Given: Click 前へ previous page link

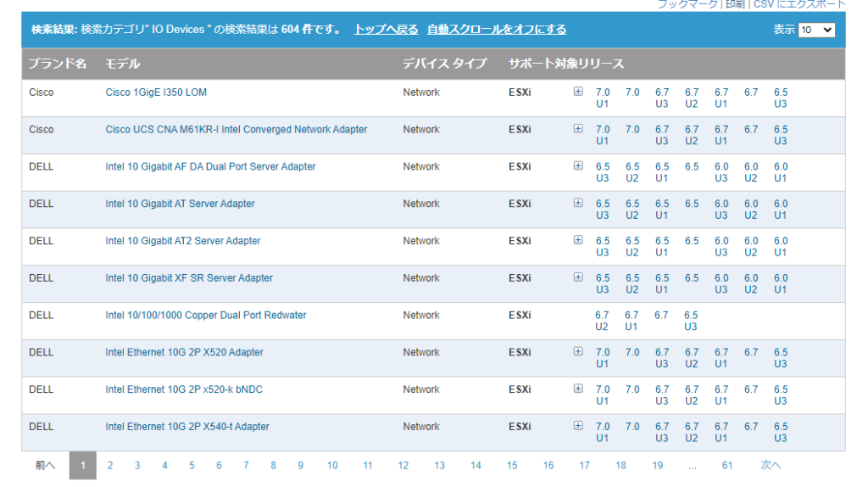Looking at the screenshot, I should (x=46, y=466).
